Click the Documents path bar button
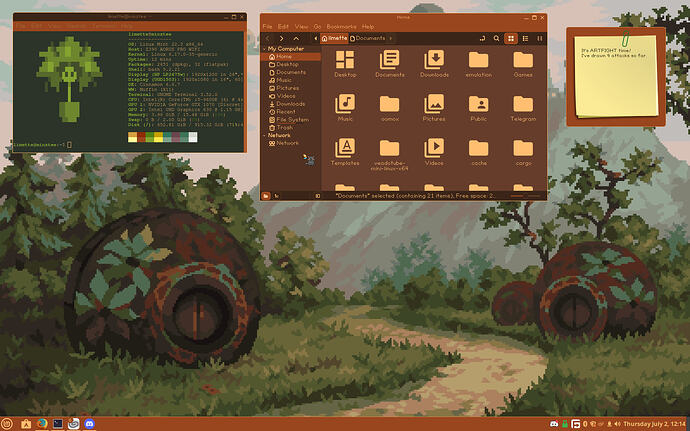The width and height of the screenshot is (690, 431). [x=368, y=38]
